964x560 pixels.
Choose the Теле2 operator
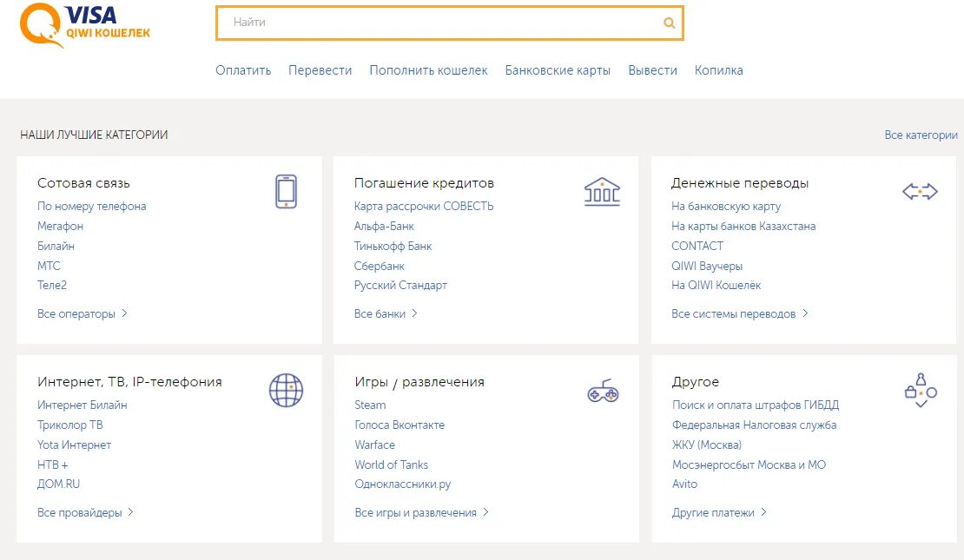(x=51, y=286)
